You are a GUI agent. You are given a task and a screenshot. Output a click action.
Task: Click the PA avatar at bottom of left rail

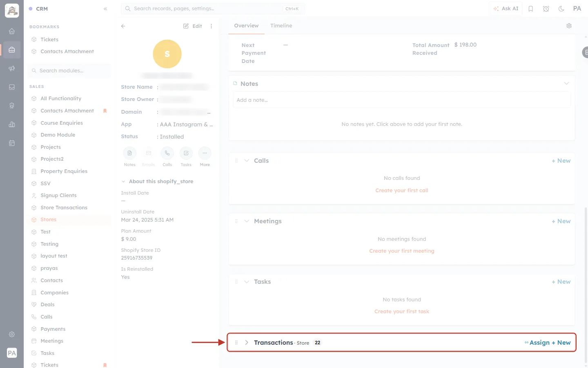[12, 353]
